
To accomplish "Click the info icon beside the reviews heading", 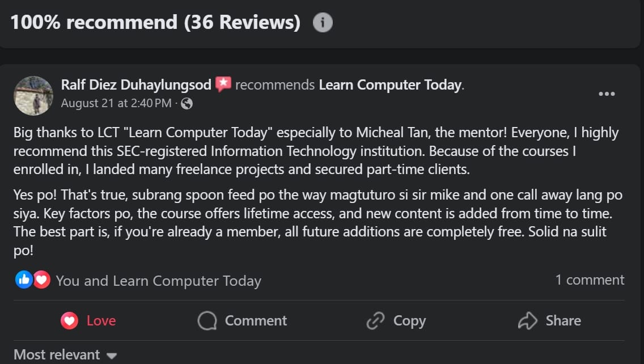I will pyautogui.click(x=323, y=23).
